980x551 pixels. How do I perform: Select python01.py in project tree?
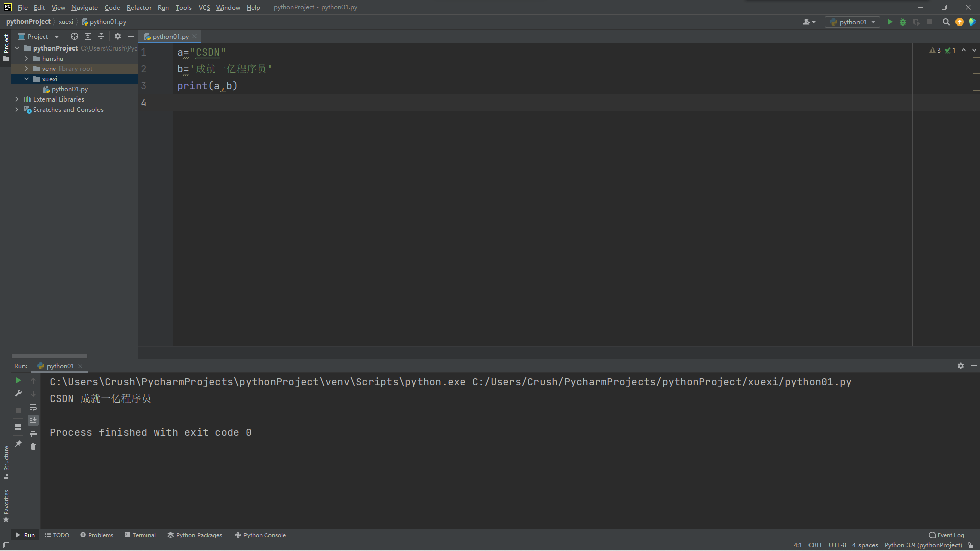[69, 89]
